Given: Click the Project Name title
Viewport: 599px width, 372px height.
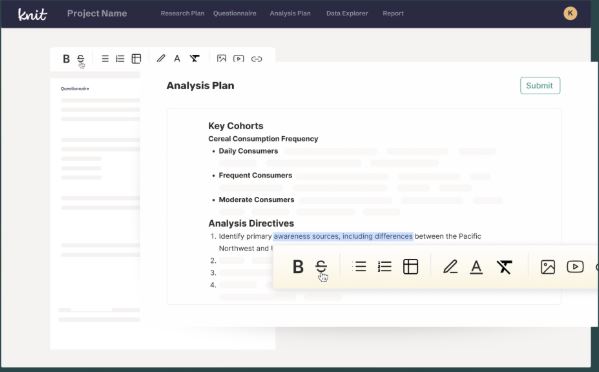Looking at the screenshot, I should (x=97, y=13).
